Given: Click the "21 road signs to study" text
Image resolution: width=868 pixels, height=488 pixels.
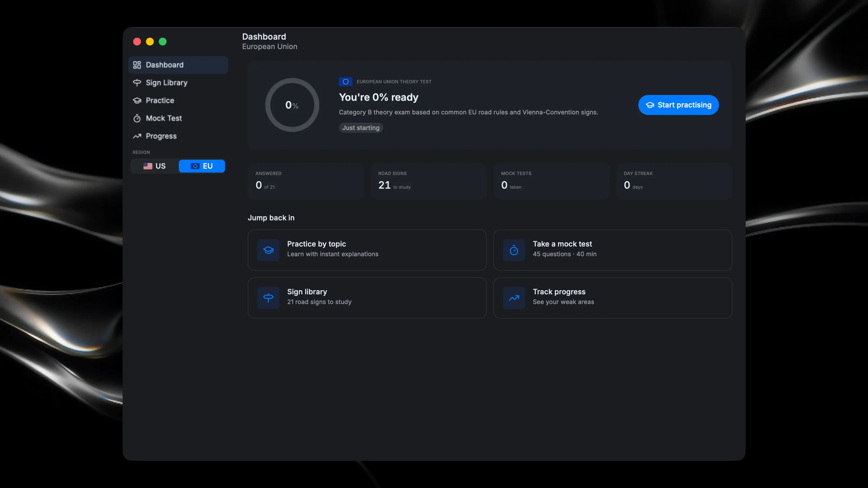Looking at the screenshot, I should click(319, 302).
